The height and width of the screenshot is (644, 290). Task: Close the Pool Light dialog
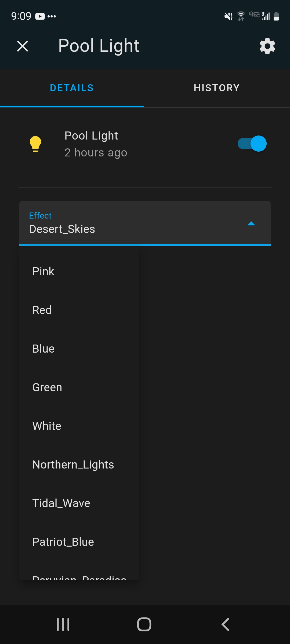click(23, 46)
